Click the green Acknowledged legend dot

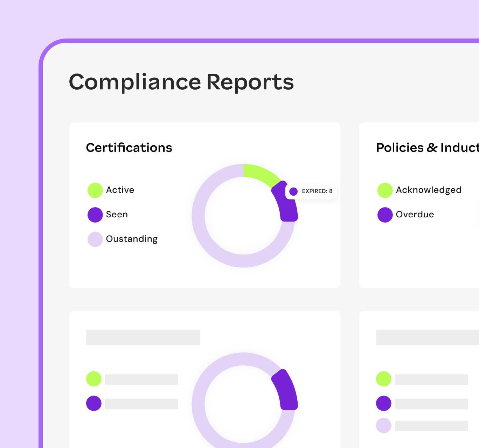385,190
